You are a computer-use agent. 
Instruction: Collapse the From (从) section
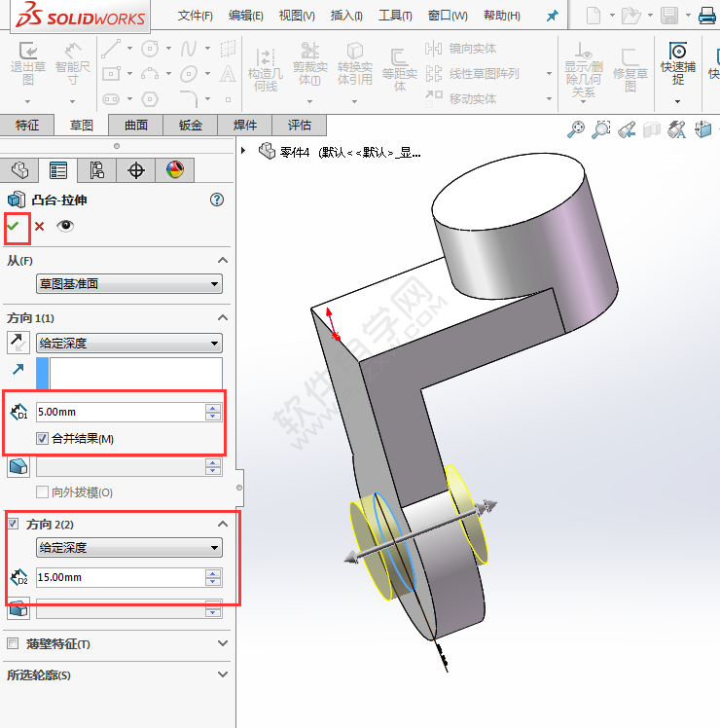pyautogui.click(x=223, y=260)
